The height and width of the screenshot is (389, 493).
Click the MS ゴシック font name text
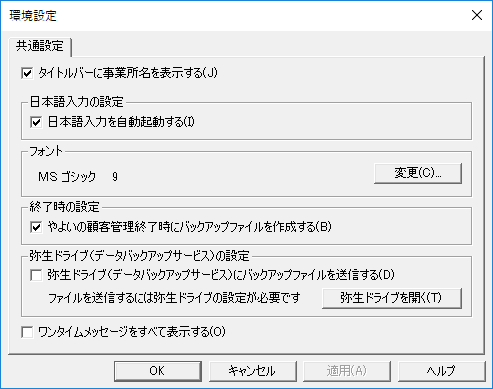[x=67, y=176]
